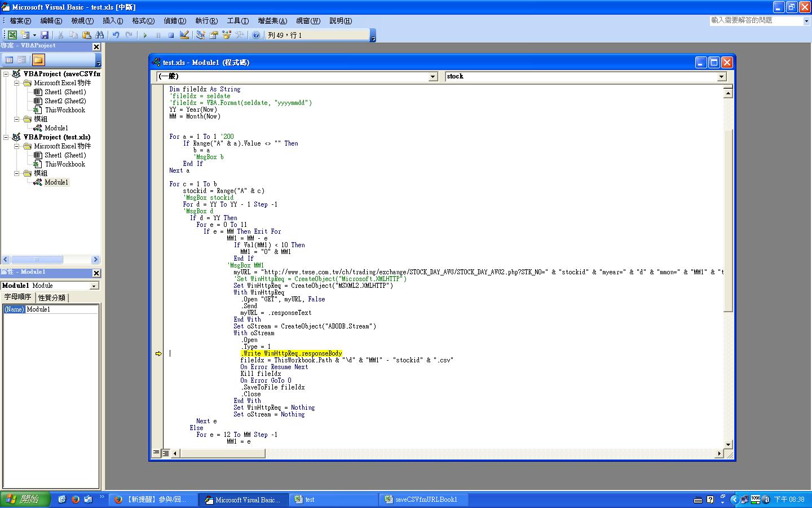Open the 執行(R) Run menu
Viewport: 812px width, 508px height.
(x=206, y=21)
